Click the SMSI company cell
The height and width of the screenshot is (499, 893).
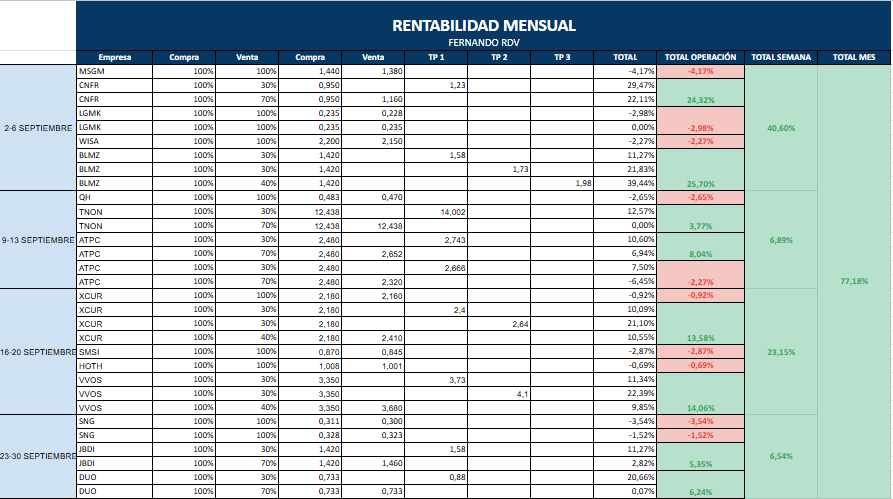point(114,352)
